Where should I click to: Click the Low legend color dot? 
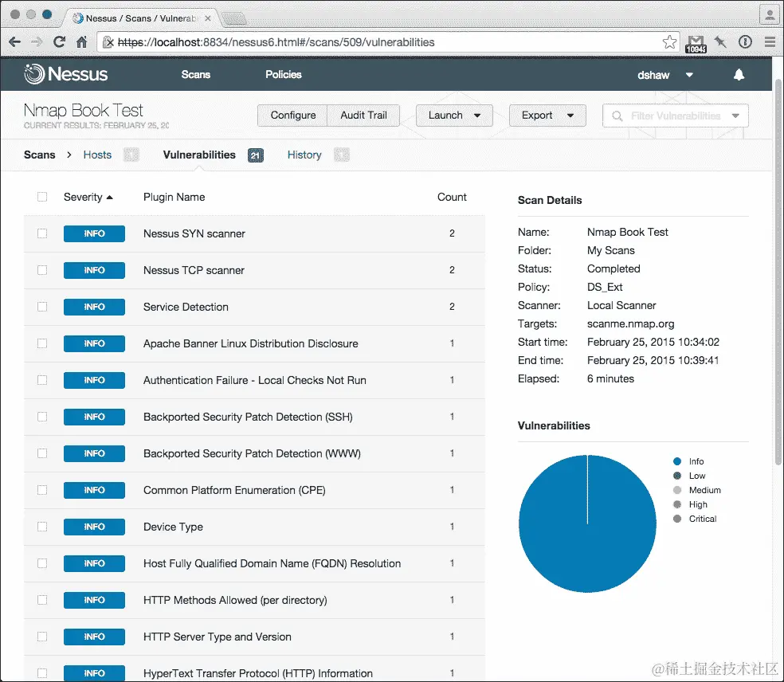pyautogui.click(x=677, y=476)
